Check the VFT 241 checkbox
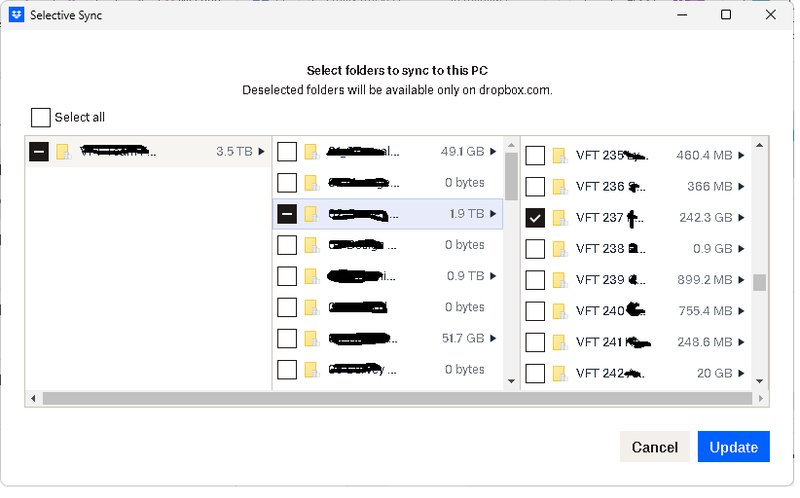 pyautogui.click(x=535, y=343)
